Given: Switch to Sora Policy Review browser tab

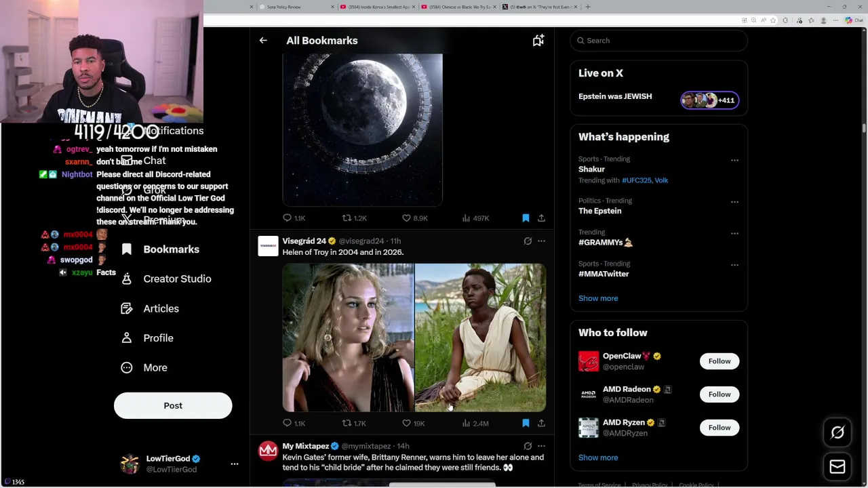Looking at the screenshot, I should 295,7.
